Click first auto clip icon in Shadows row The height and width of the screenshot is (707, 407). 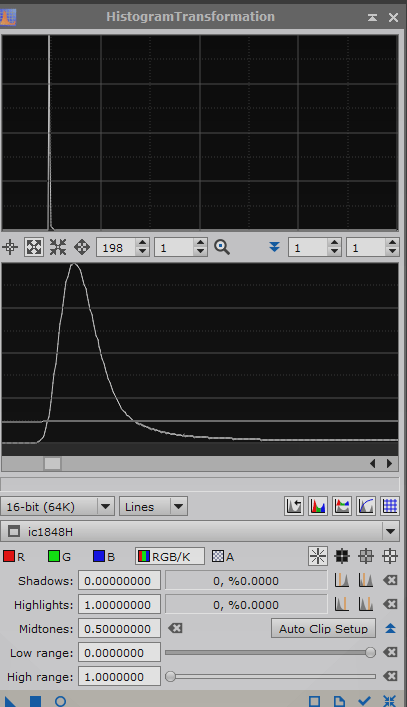(x=342, y=580)
